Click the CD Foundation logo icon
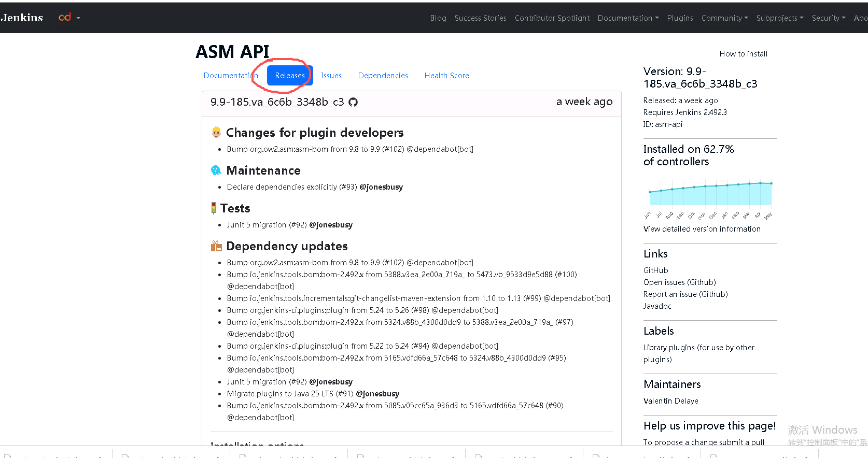Image resolution: width=868 pixels, height=458 pixels. 65,18
